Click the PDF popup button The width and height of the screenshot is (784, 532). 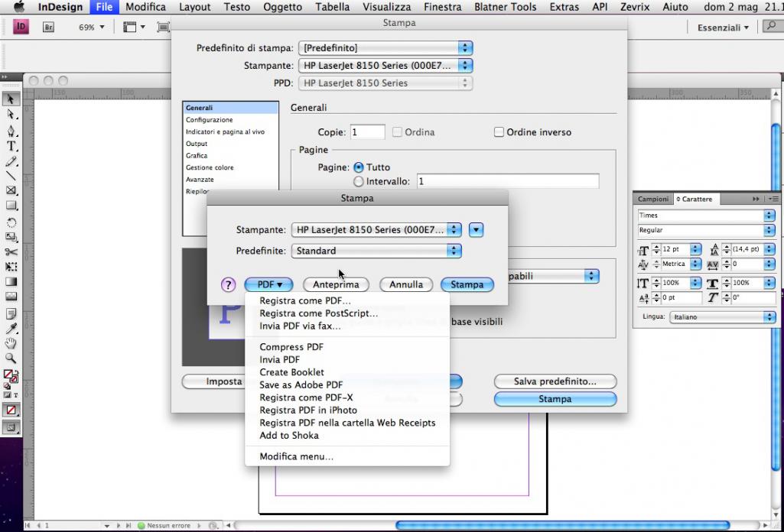(x=269, y=284)
